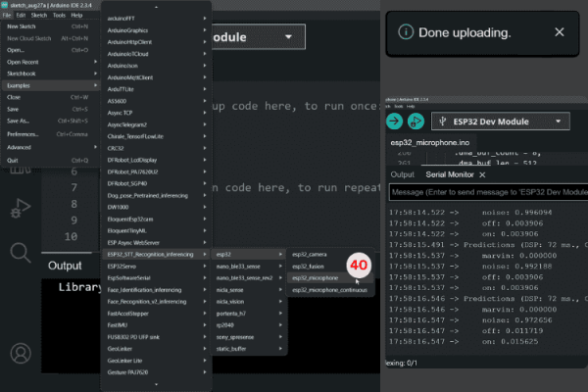Select esp32_camera from the examples submenu

(308, 253)
